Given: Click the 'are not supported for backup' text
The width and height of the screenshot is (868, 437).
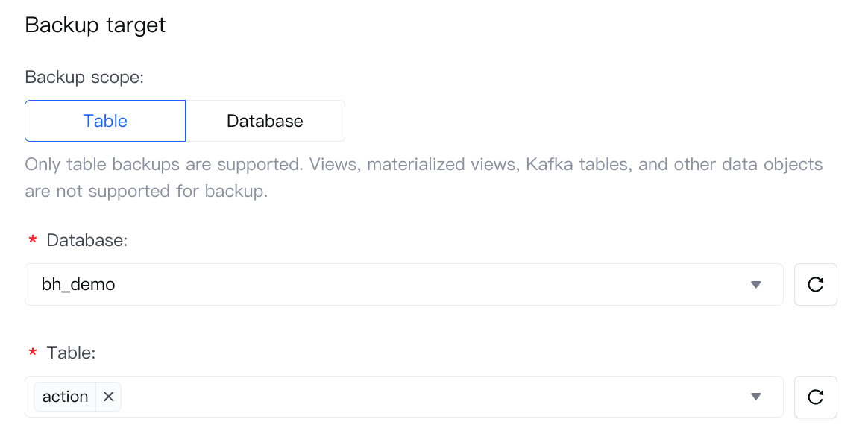Looking at the screenshot, I should pos(146,191).
